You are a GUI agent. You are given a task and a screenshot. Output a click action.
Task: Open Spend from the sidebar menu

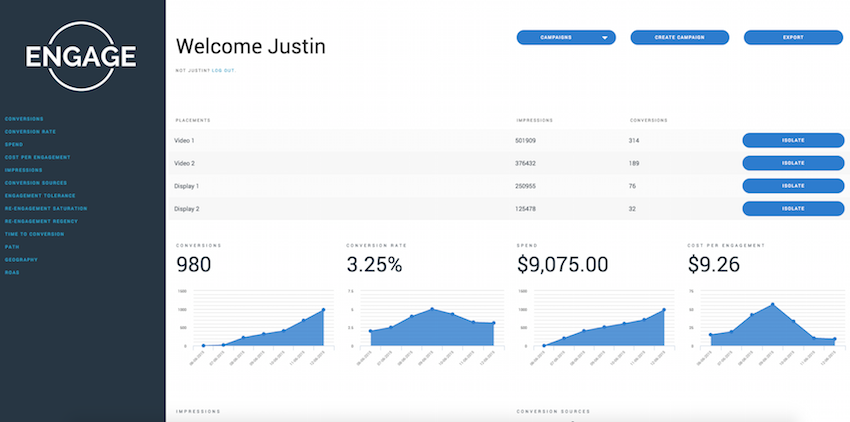(x=13, y=144)
